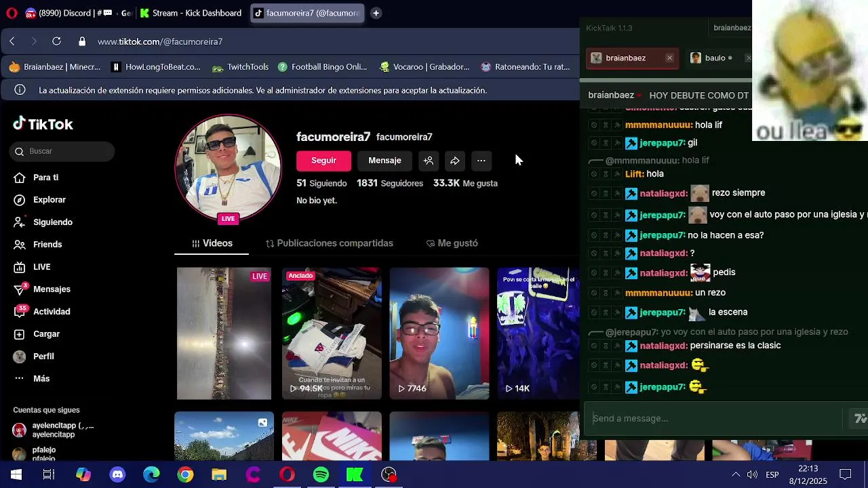Click third mod icon on 'jerepapu7: gil'
The image size is (868, 488).
618,143
